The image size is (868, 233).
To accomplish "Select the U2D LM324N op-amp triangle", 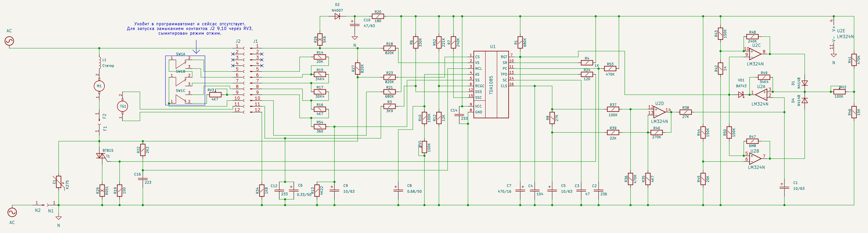I will 659,112.
